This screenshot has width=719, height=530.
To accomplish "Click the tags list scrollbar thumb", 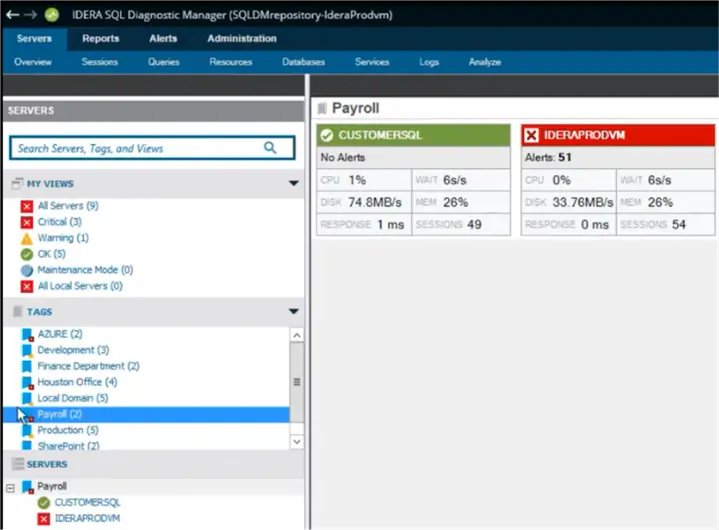I will click(297, 382).
